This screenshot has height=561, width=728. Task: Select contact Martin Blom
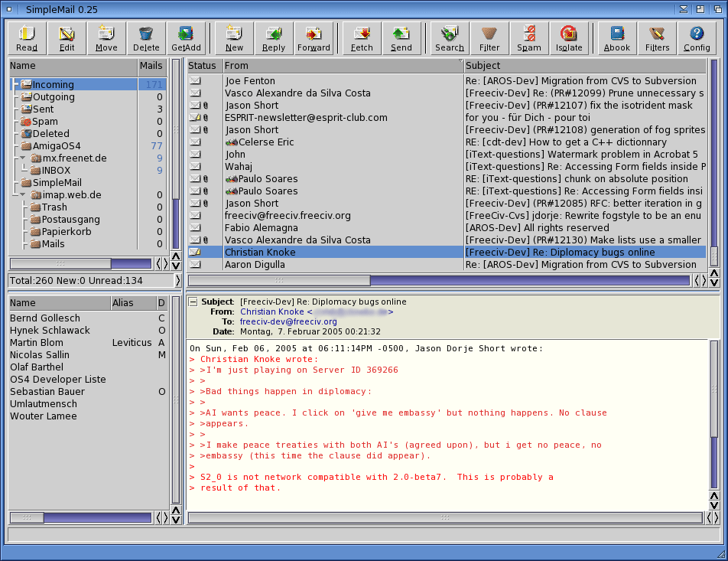click(x=37, y=343)
